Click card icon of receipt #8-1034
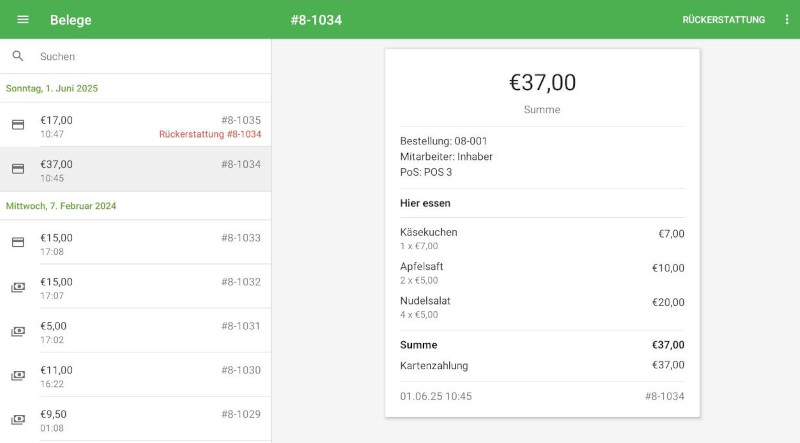This screenshot has width=800, height=443. pos(18,169)
